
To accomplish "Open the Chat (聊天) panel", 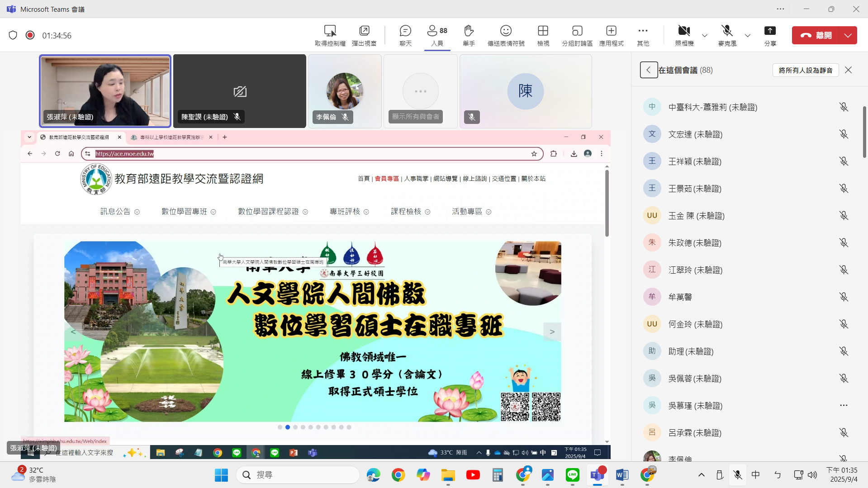I will coord(405,35).
